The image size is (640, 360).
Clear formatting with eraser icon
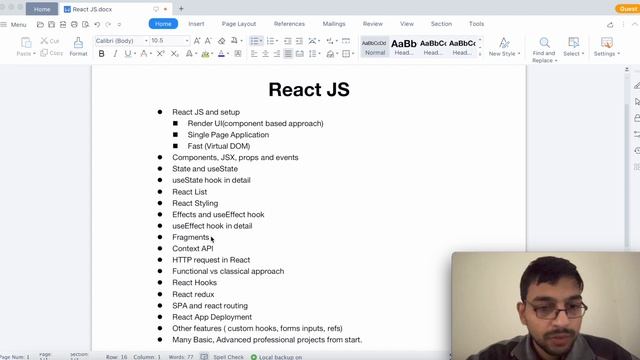point(221,41)
